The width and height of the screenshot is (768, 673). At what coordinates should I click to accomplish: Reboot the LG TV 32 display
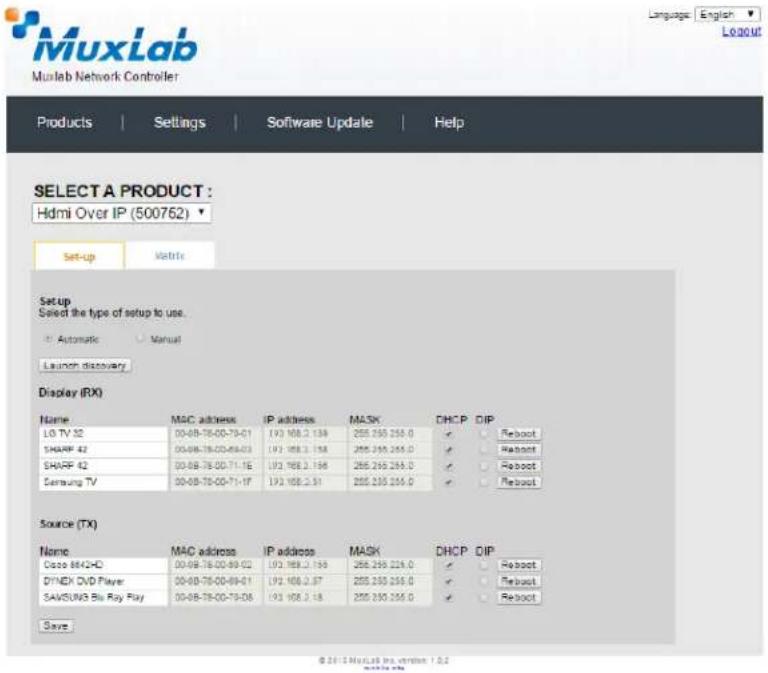(519, 434)
